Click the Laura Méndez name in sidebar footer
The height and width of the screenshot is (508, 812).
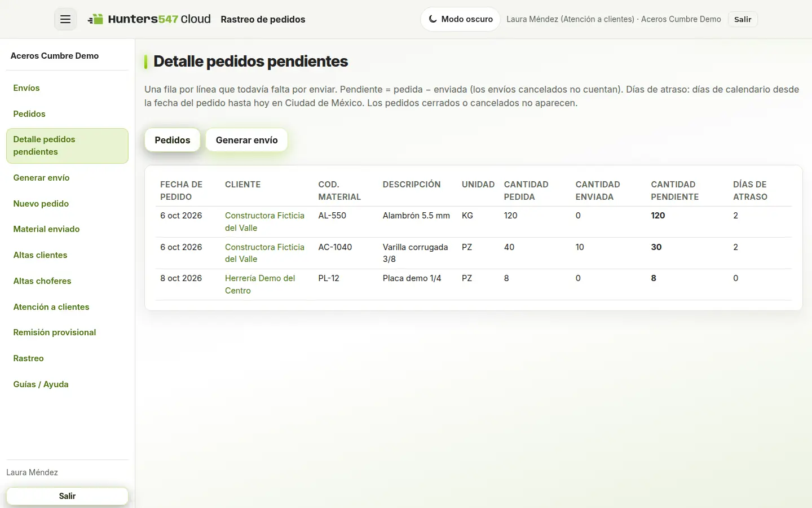click(x=32, y=472)
